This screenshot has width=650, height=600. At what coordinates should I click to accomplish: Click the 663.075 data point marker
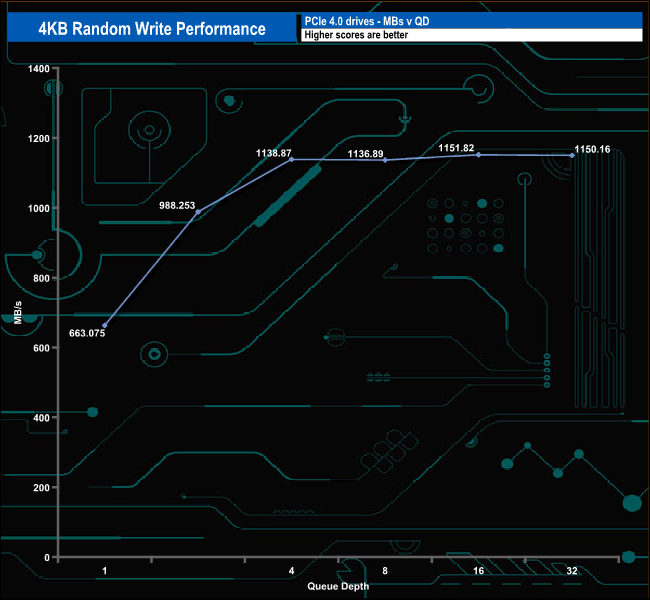tap(104, 326)
